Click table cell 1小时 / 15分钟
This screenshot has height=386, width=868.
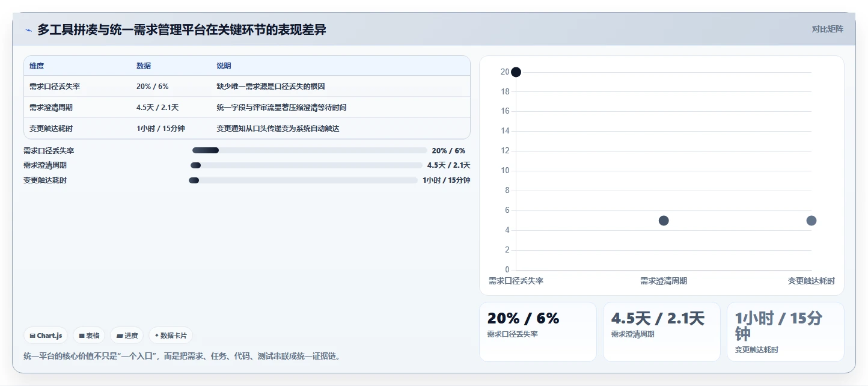(160, 129)
